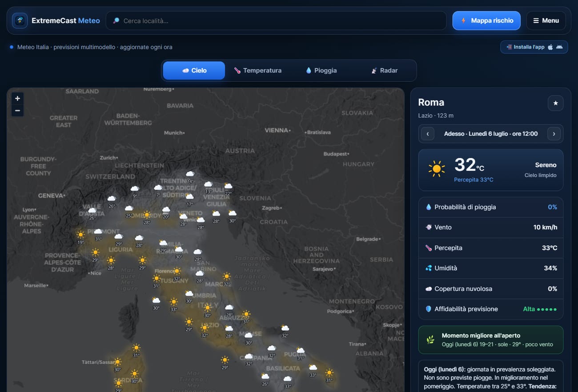This screenshot has width=578, height=392.
Task: Click the Meteo Italia subtitle text
Action: point(95,47)
